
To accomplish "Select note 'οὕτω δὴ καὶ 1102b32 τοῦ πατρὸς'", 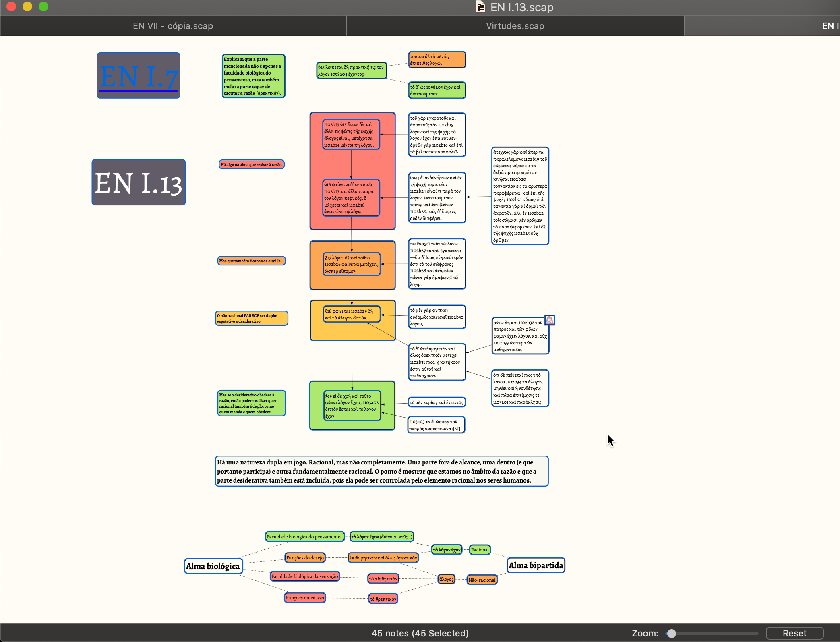I will point(520,336).
